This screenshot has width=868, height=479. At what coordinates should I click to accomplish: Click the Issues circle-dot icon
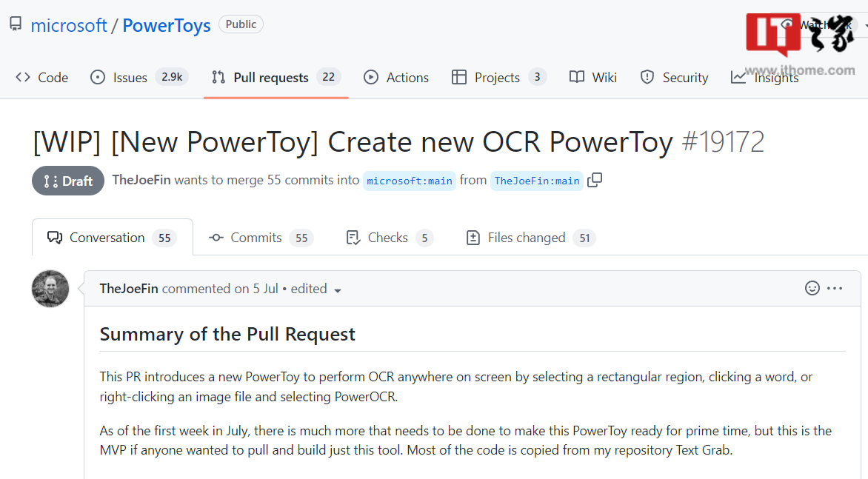pyautogui.click(x=98, y=77)
